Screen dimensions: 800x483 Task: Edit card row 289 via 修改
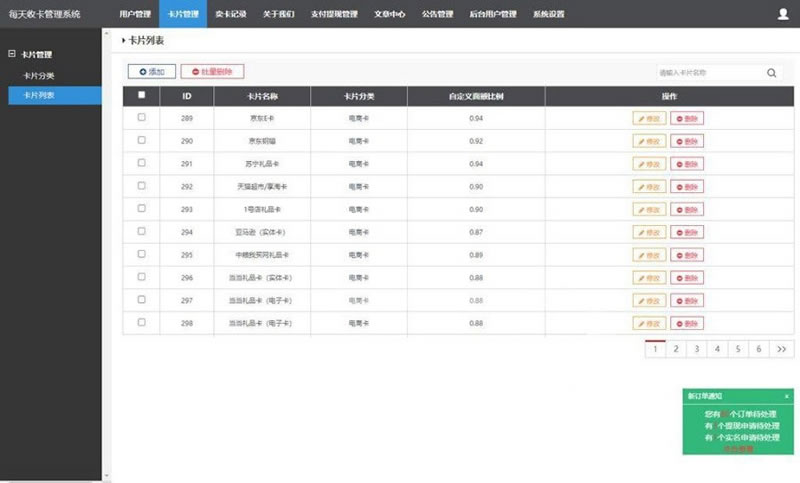pyautogui.click(x=649, y=118)
